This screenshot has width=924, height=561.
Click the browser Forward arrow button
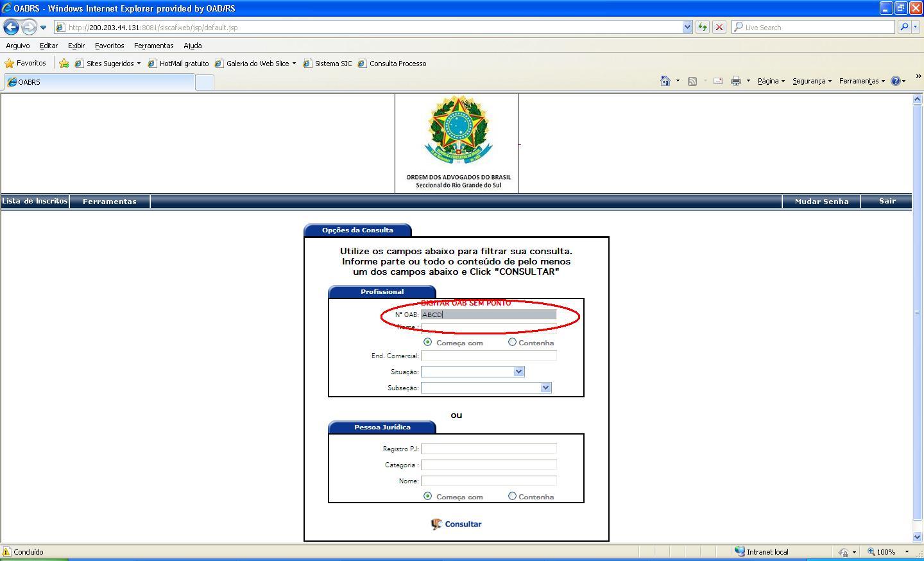tap(29, 27)
